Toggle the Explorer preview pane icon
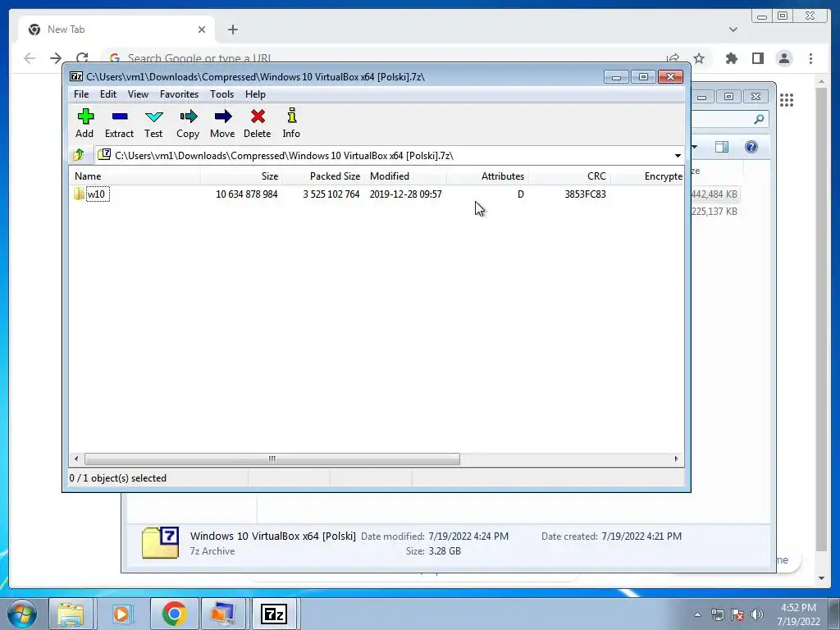The image size is (840, 630). pyautogui.click(x=722, y=147)
